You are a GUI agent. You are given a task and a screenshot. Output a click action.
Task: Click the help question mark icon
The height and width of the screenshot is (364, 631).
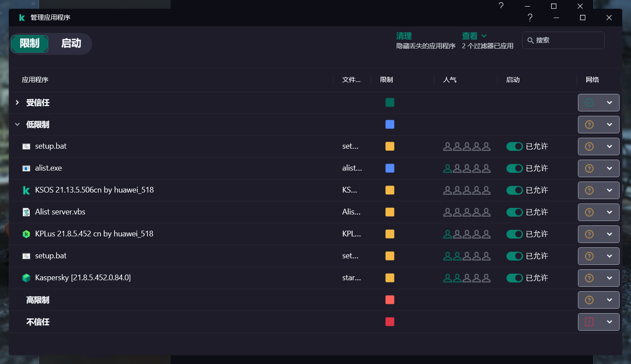pyautogui.click(x=530, y=18)
